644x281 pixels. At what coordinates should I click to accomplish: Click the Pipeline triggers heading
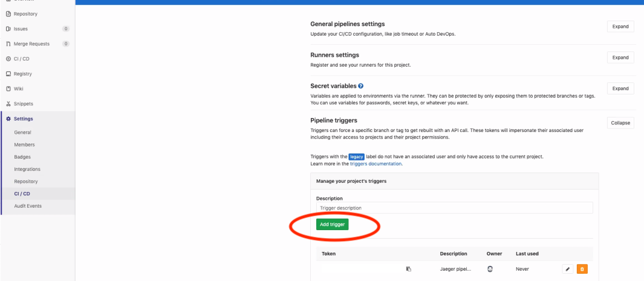(x=334, y=121)
